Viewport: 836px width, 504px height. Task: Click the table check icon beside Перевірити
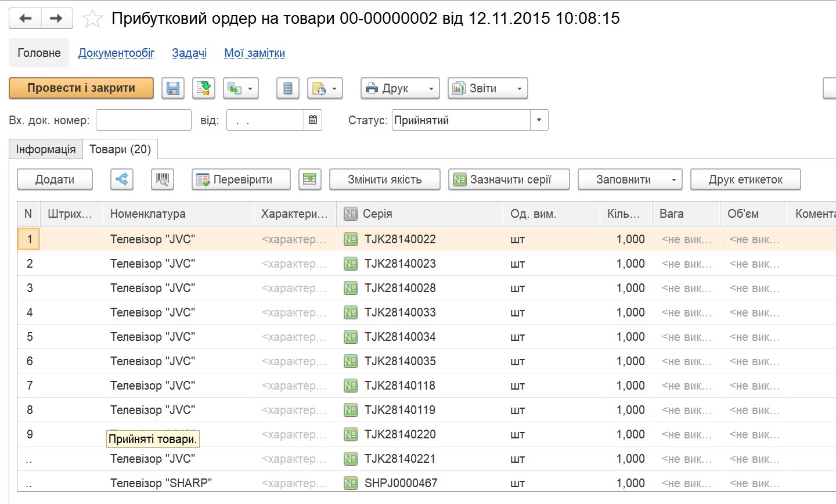point(310,179)
